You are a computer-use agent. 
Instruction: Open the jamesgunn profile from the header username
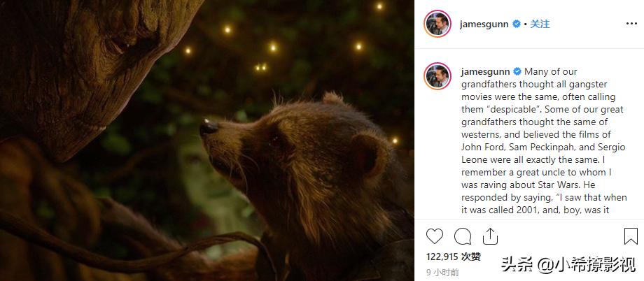(485, 24)
